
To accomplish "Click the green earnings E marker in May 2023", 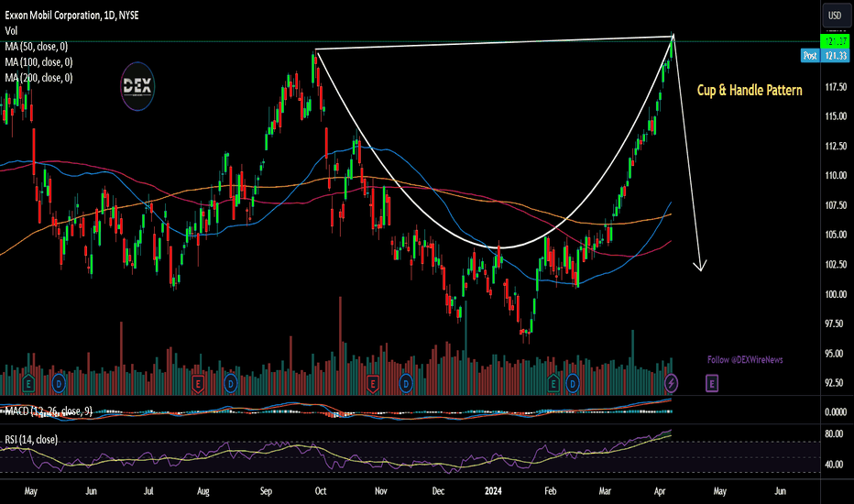I will coord(28,384).
